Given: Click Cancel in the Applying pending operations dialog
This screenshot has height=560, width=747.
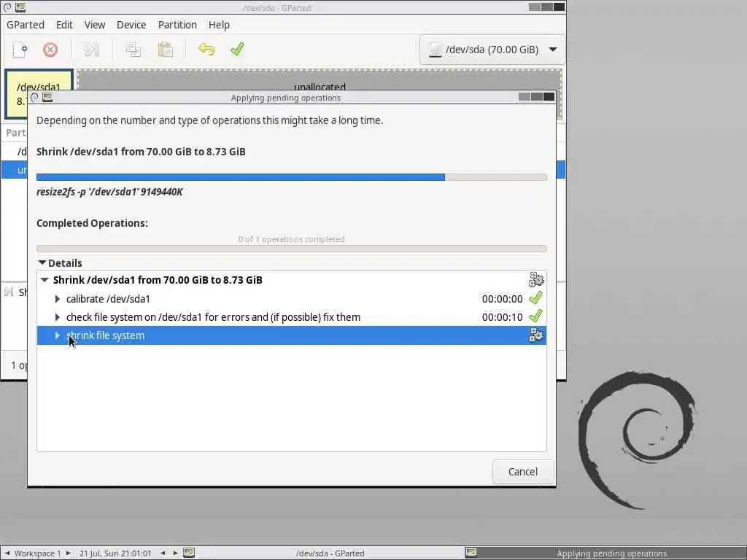Looking at the screenshot, I should click(x=523, y=472).
